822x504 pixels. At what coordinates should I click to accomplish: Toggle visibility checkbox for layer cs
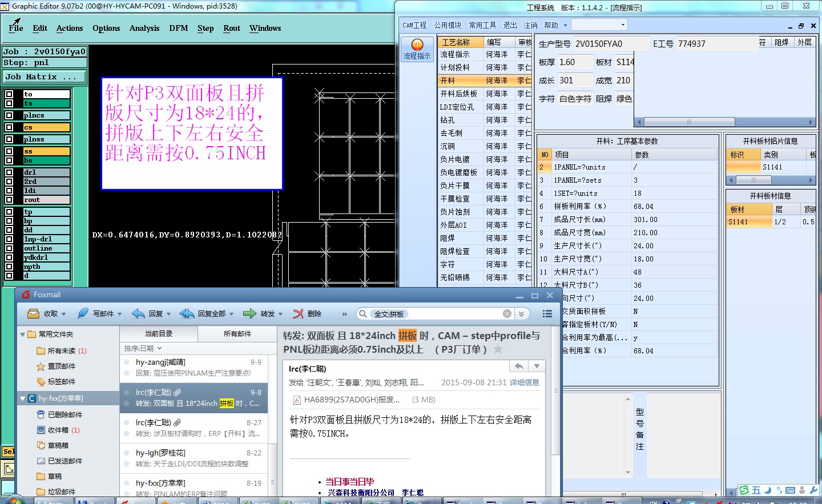[9, 127]
